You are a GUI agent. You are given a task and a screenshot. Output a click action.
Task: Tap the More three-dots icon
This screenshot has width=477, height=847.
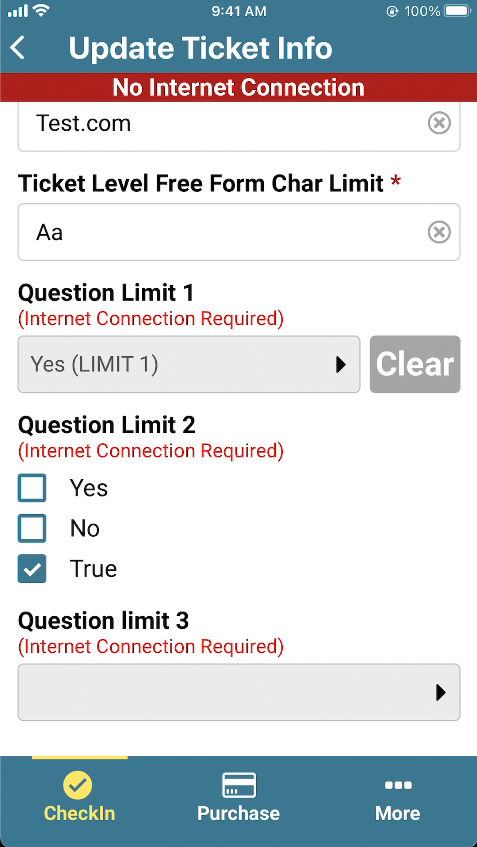[399, 785]
